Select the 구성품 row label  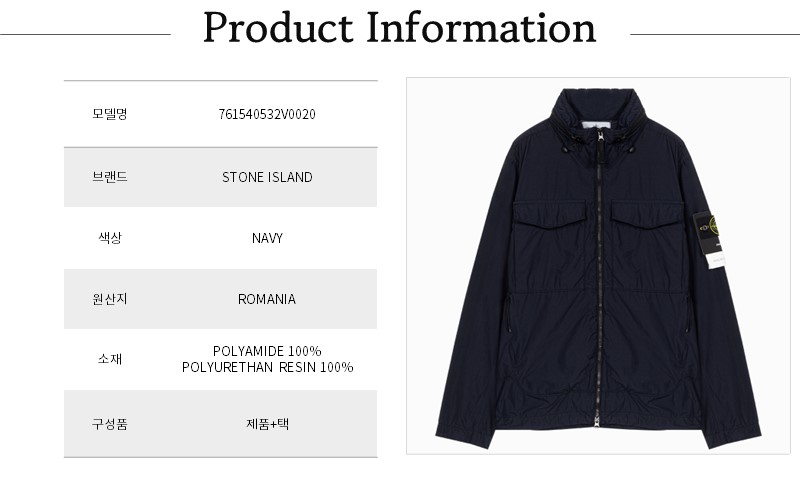pyautogui.click(x=109, y=423)
